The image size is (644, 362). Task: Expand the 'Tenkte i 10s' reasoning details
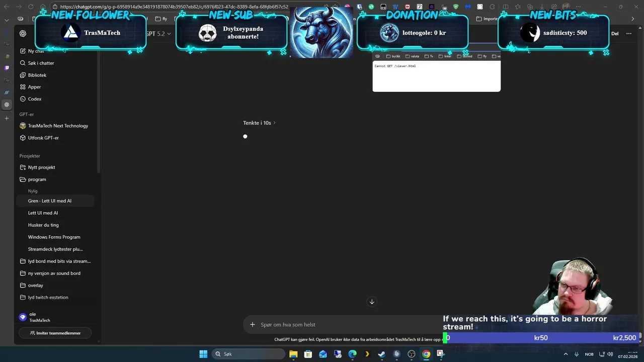259,123
